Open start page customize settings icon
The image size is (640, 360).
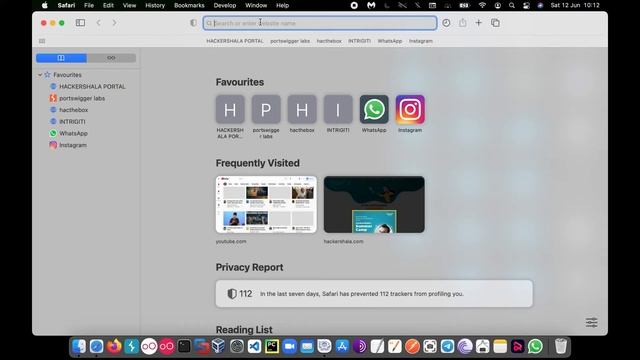click(x=591, y=322)
